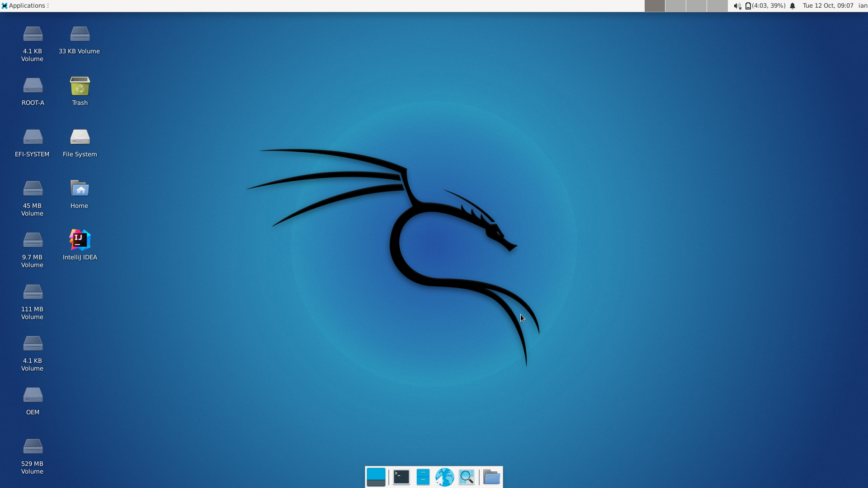Screen dimensions: 868x488
Task: Open the notification bell in panel
Action: (x=793, y=6)
